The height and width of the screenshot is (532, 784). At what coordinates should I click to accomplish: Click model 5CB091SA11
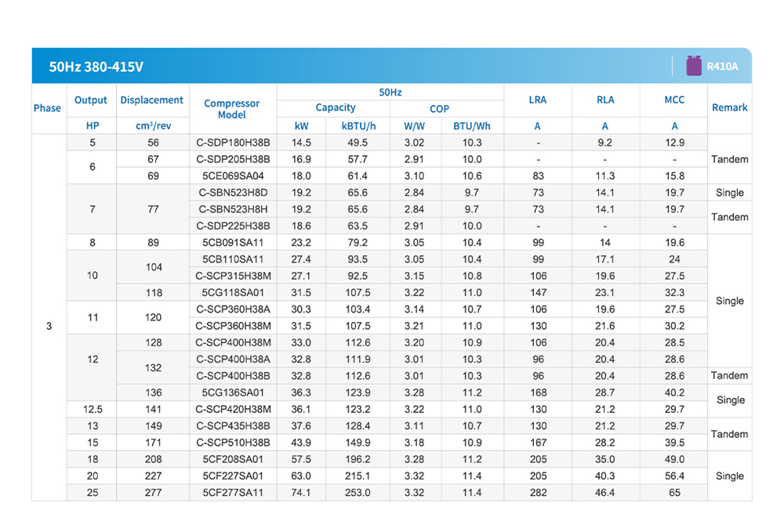click(233, 242)
